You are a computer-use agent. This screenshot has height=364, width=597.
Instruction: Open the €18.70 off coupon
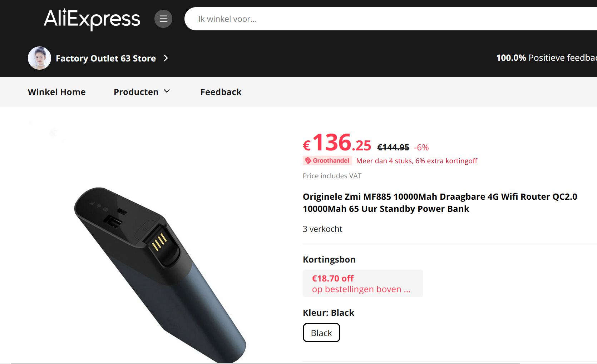(x=363, y=284)
